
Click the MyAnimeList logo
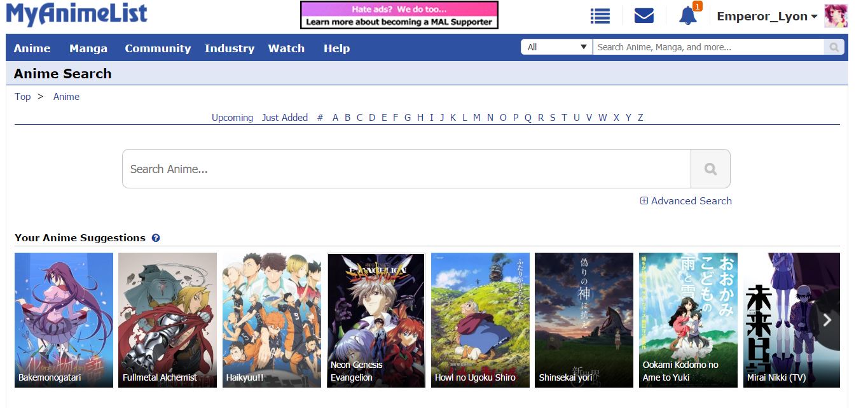76,14
